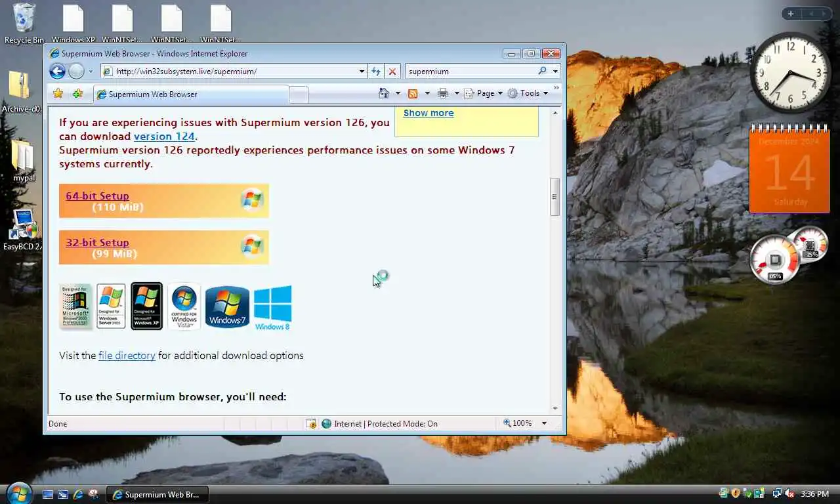The image size is (840, 504).
Task: Click the 100% zoom level button
Action: [517, 423]
